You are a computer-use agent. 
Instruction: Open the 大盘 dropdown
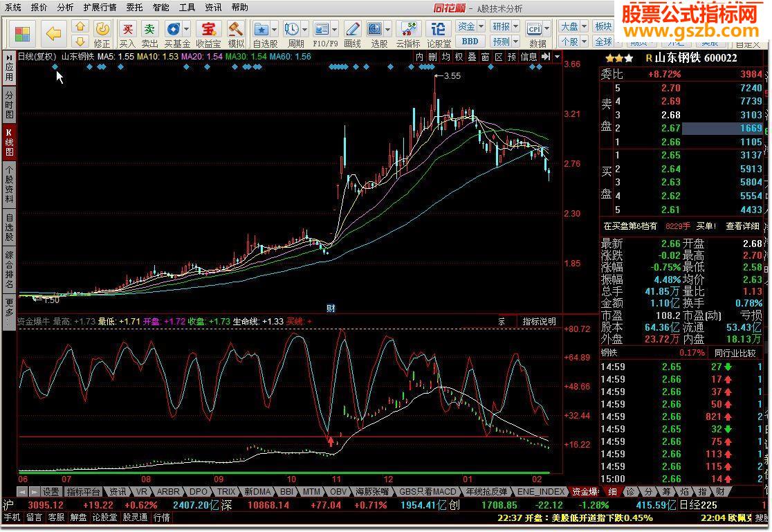[573, 26]
